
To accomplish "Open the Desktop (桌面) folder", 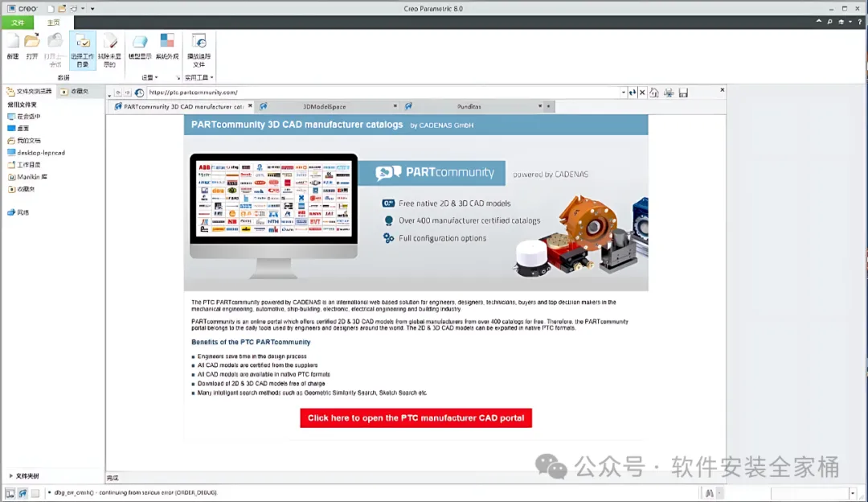I will [18, 129].
